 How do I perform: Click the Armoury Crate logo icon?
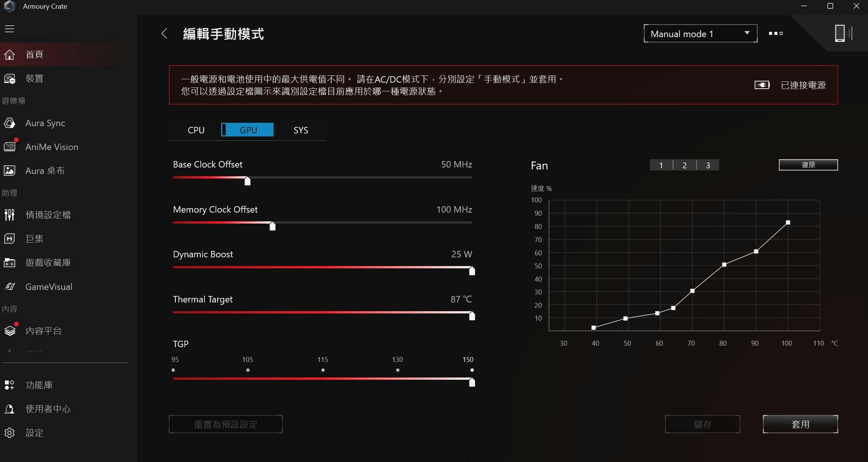coord(9,6)
